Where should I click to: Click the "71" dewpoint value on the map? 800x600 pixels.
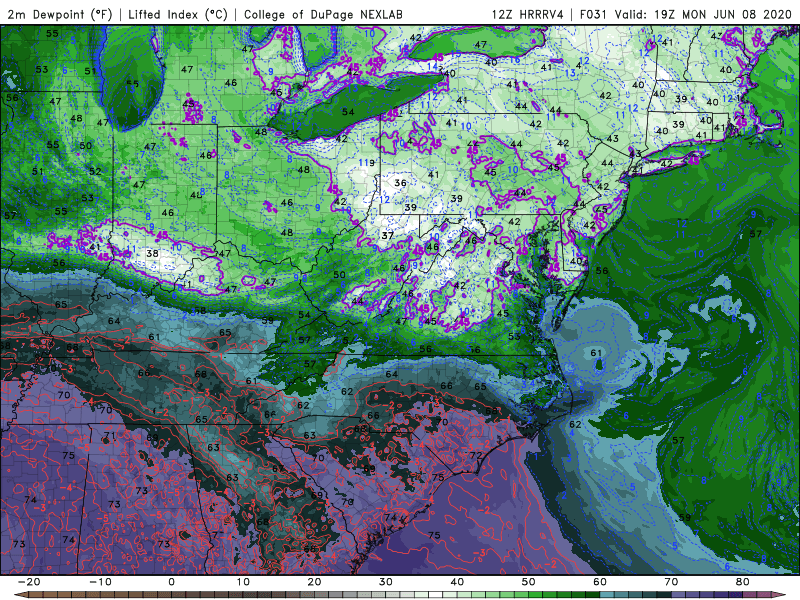[110, 436]
